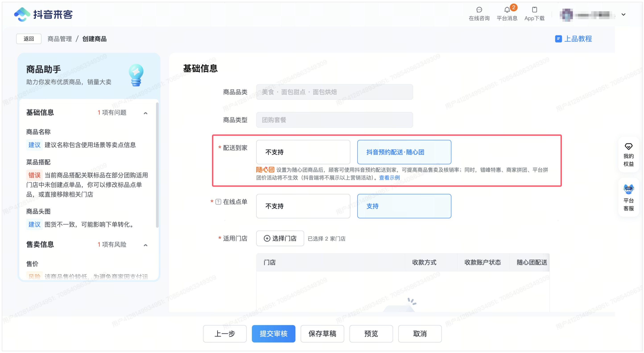
Task: Click the platform messages bell icon
Action: [x=507, y=10]
